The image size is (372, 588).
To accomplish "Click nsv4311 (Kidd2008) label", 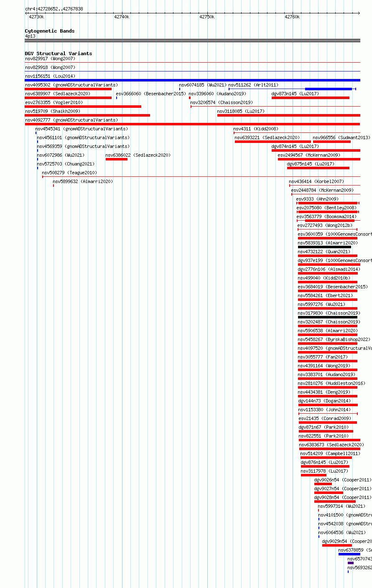I will 256,129.
